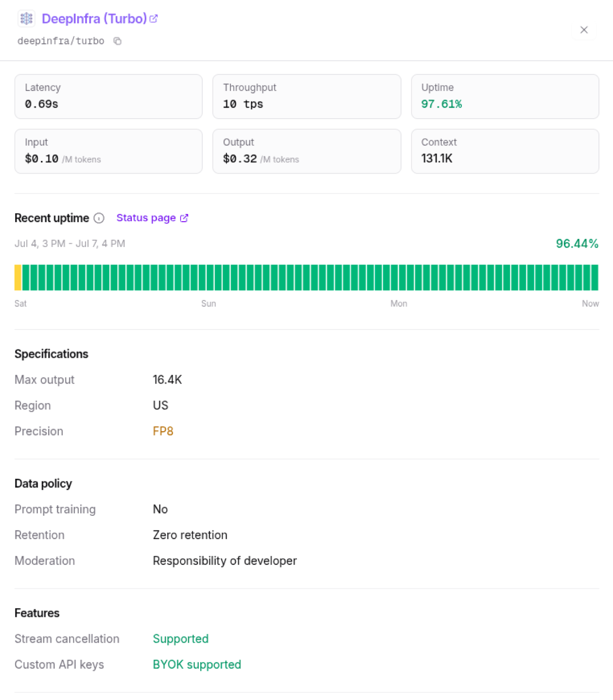This screenshot has height=700, width=613.
Task: Close the provider details panel
Action: tap(584, 30)
